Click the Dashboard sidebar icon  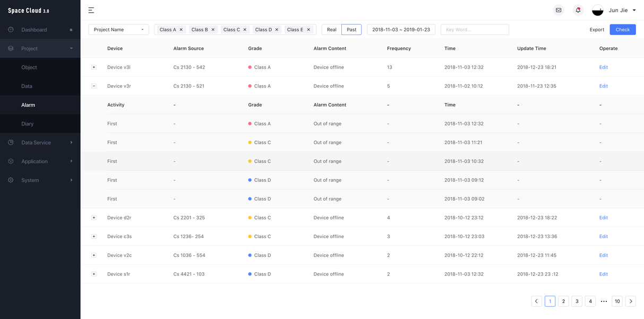[x=11, y=30]
